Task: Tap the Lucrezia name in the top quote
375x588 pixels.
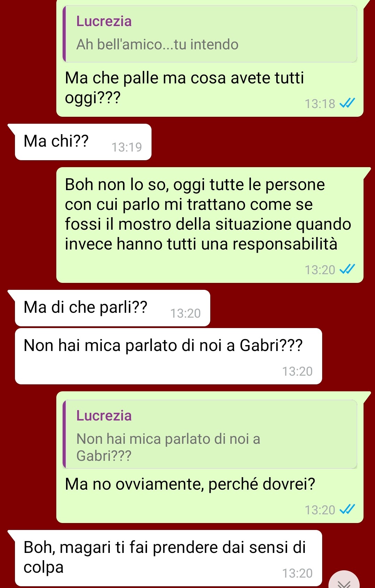Action: pyautogui.click(x=104, y=21)
